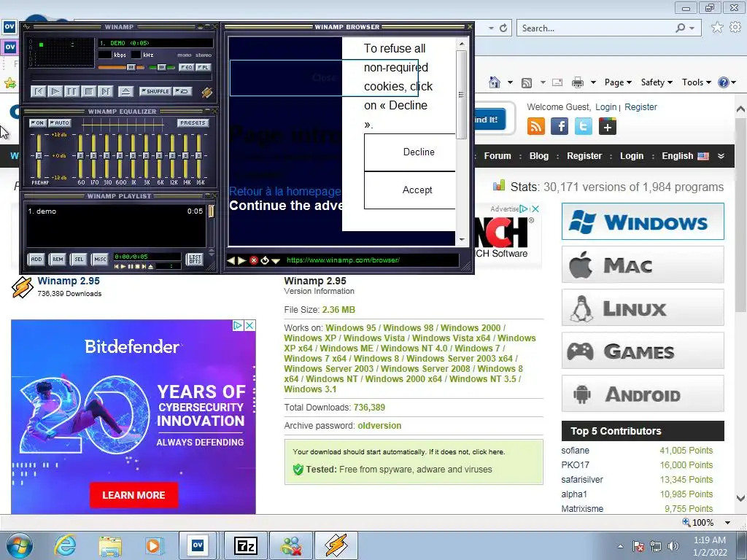Decline non-required cookies
The image size is (747, 560).
pyautogui.click(x=410, y=152)
